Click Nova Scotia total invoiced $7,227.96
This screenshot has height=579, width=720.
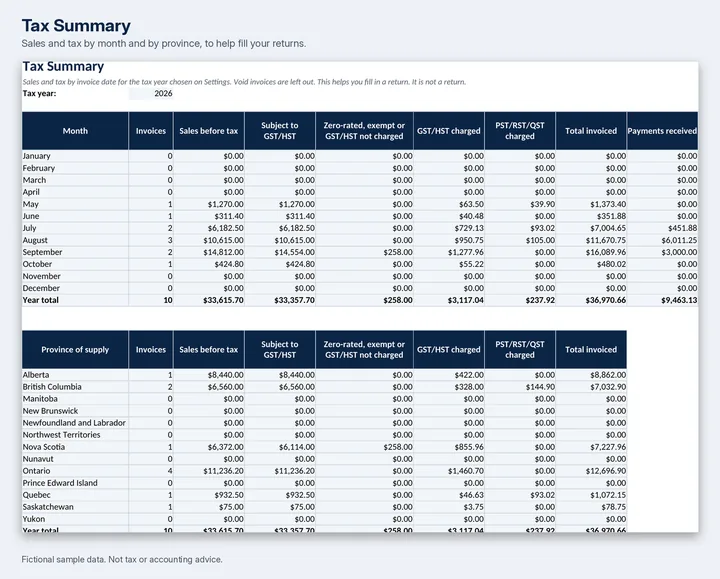(x=608, y=447)
